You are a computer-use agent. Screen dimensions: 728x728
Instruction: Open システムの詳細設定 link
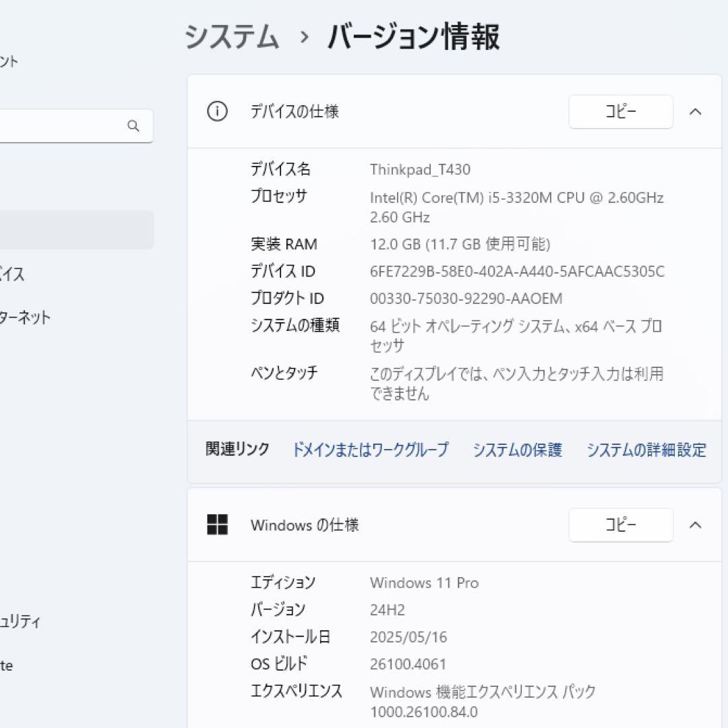click(x=646, y=450)
